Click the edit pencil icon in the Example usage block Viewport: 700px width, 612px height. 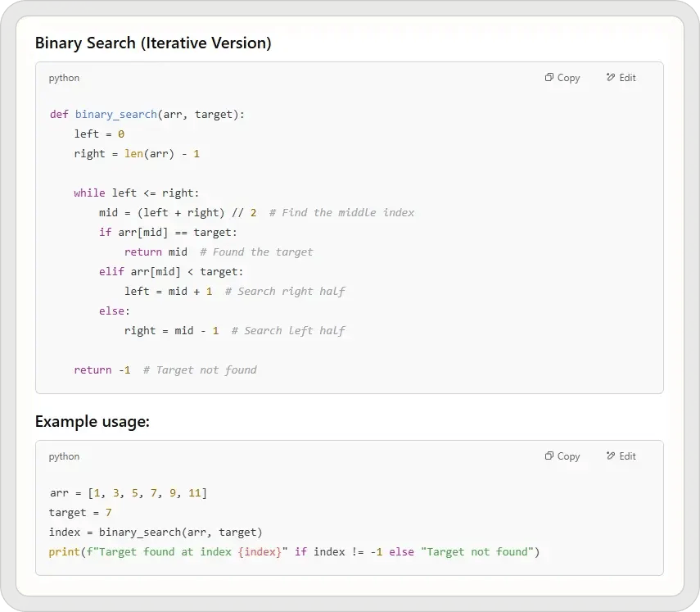[610, 456]
